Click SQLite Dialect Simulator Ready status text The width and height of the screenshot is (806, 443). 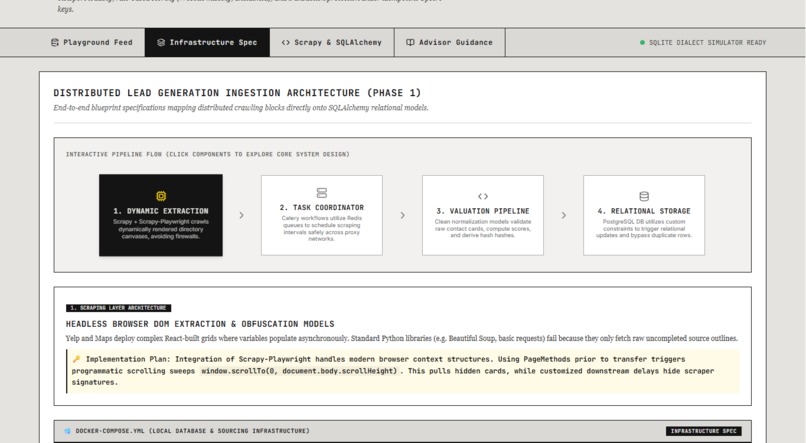(x=707, y=43)
